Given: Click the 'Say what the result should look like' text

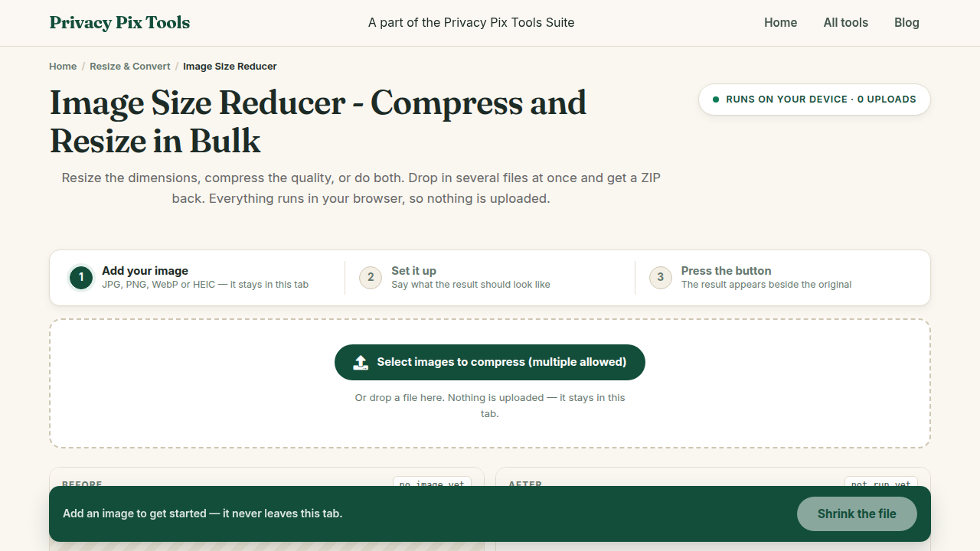Looking at the screenshot, I should point(471,285).
